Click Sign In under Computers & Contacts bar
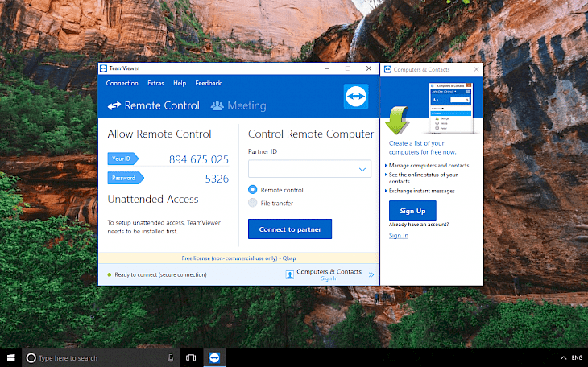Viewport: 588px width, 367px height. click(x=329, y=278)
